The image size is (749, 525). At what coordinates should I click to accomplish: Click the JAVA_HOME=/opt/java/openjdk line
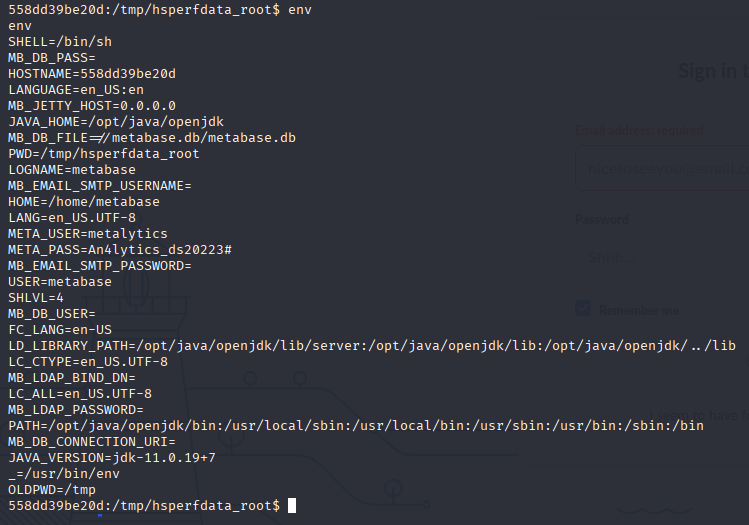point(116,122)
